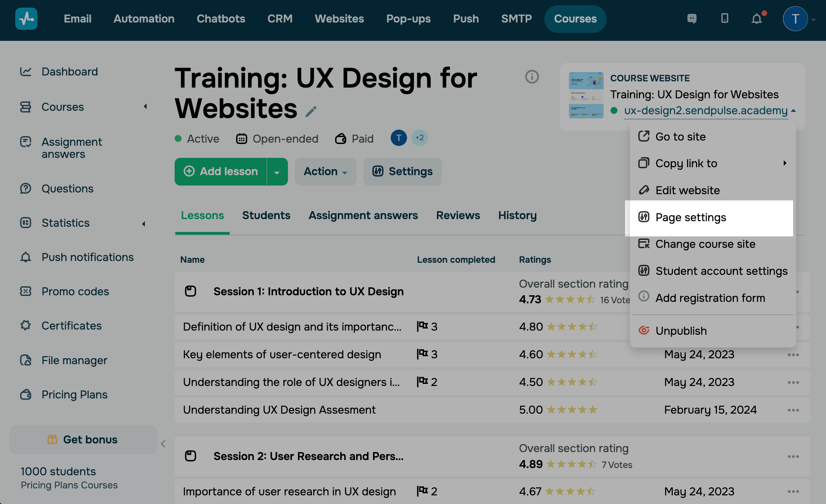The width and height of the screenshot is (826, 504).
Task: Open the chat support icon in header
Action: click(692, 19)
